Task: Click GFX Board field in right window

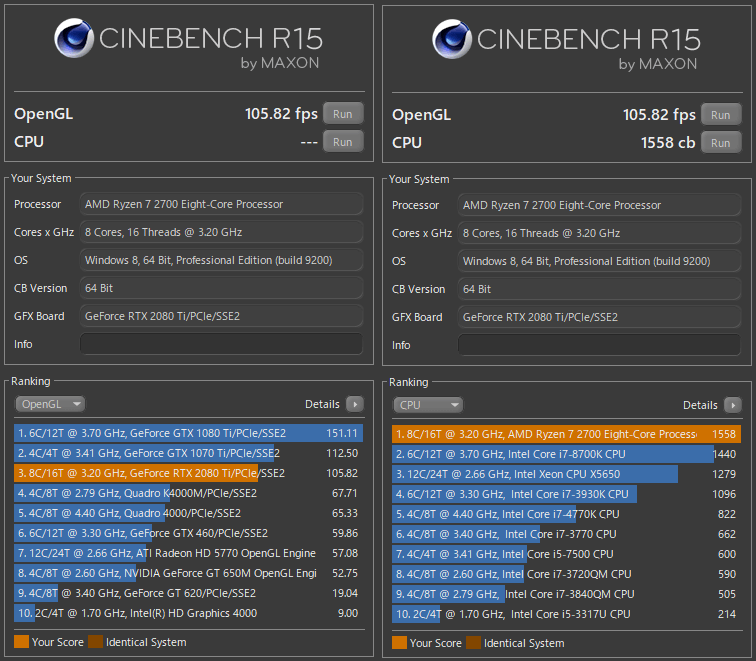Action: pos(599,317)
